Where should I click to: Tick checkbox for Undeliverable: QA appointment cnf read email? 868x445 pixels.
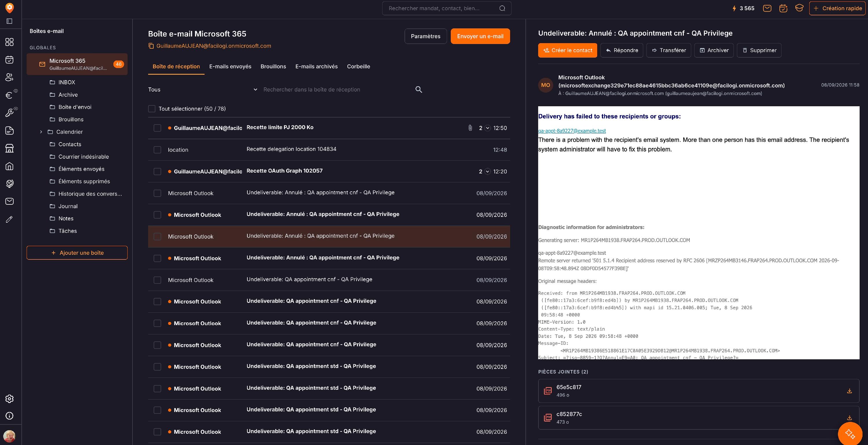pos(157,280)
